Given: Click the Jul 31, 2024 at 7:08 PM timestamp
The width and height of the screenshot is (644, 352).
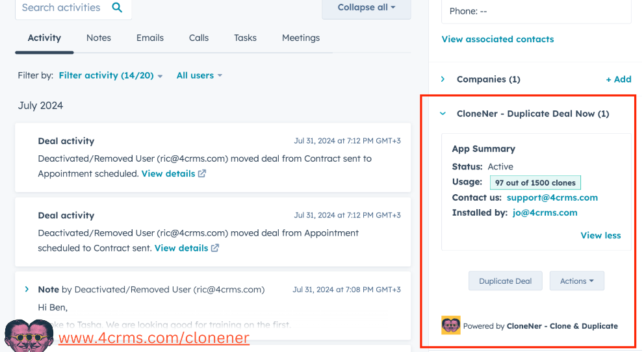Looking at the screenshot, I should coord(346,289).
